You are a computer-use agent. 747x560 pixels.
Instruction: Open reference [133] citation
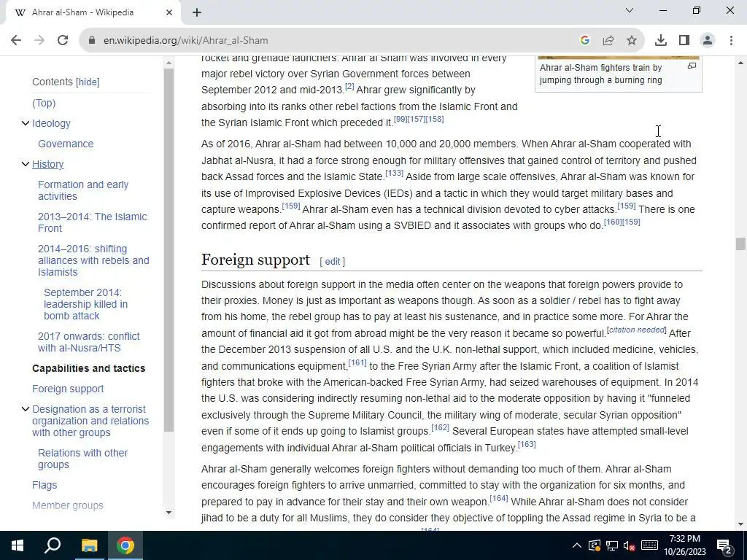pyautogui.click(x=394, y=173)
